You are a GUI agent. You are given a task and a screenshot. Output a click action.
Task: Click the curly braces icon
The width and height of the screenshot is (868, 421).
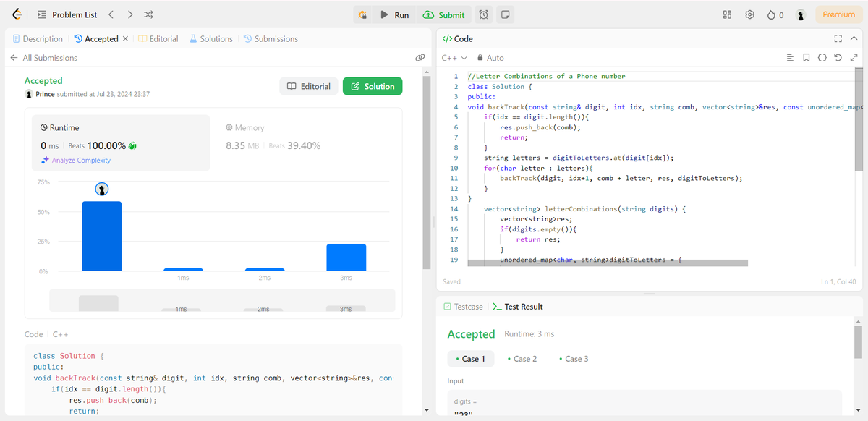tap(822, 58)
